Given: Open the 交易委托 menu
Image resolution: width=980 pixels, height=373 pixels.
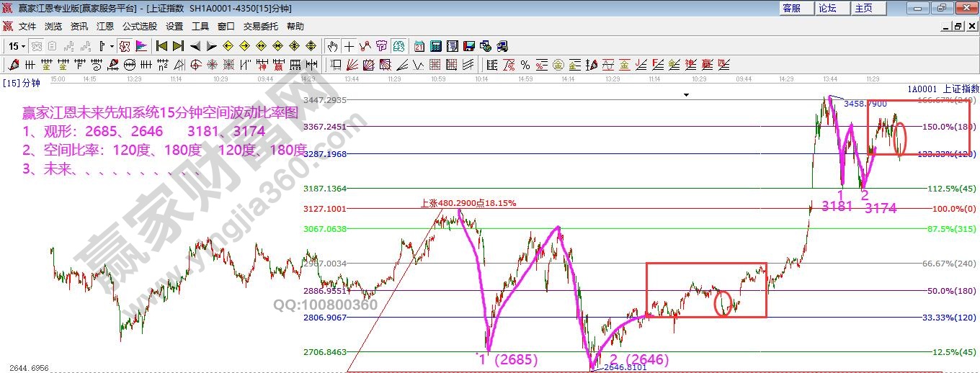Looking at the screenshot, I should [x=260, y=26].
